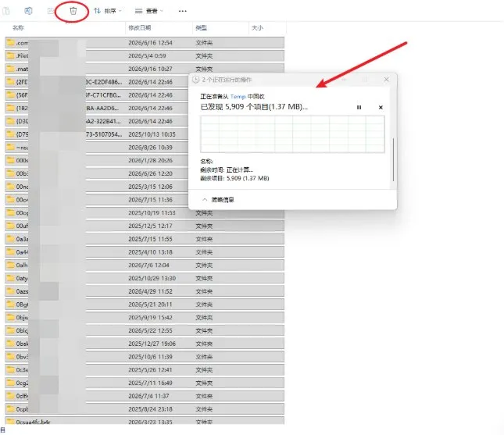This screenshot has width=504, height=435.
Task: Select the .mat folder icon
Action: click(x=11, y=69)
